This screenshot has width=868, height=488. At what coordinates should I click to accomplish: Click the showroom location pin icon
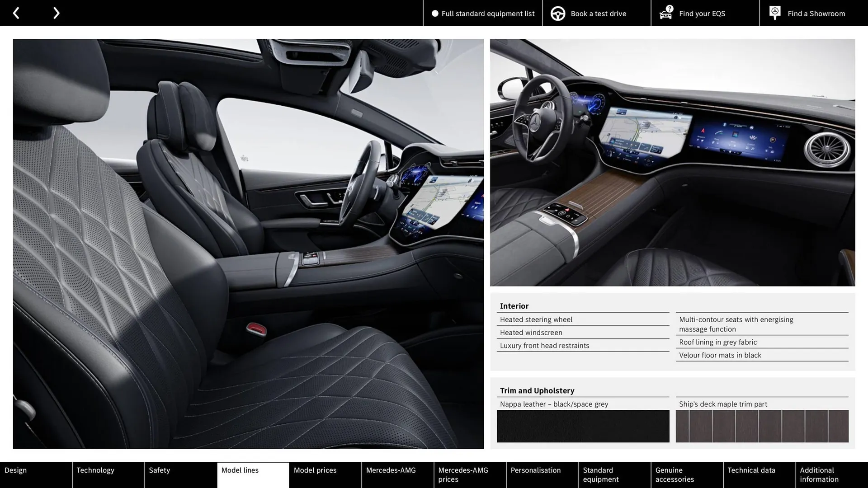click(775, 13)
